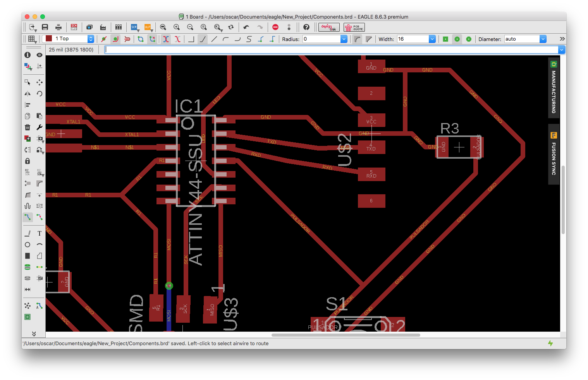
Task: Switch to schematic with SCH/BRD icon
Action: 74,27
